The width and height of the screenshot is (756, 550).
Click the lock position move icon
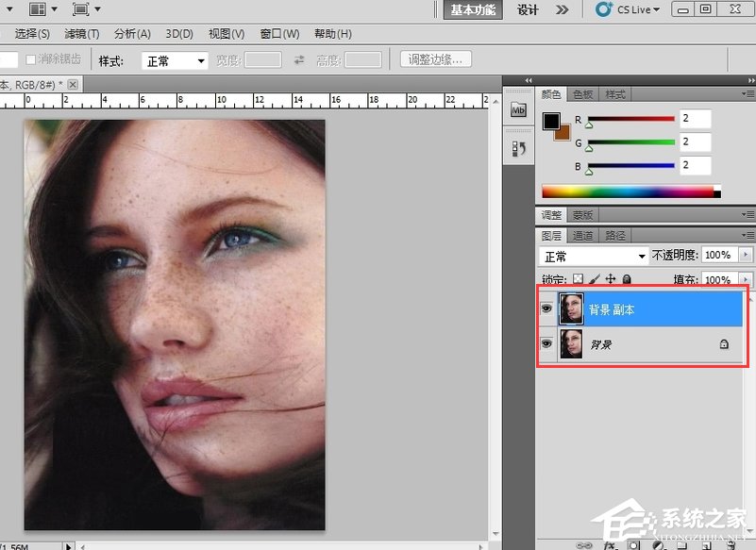[x=611, y=279]
